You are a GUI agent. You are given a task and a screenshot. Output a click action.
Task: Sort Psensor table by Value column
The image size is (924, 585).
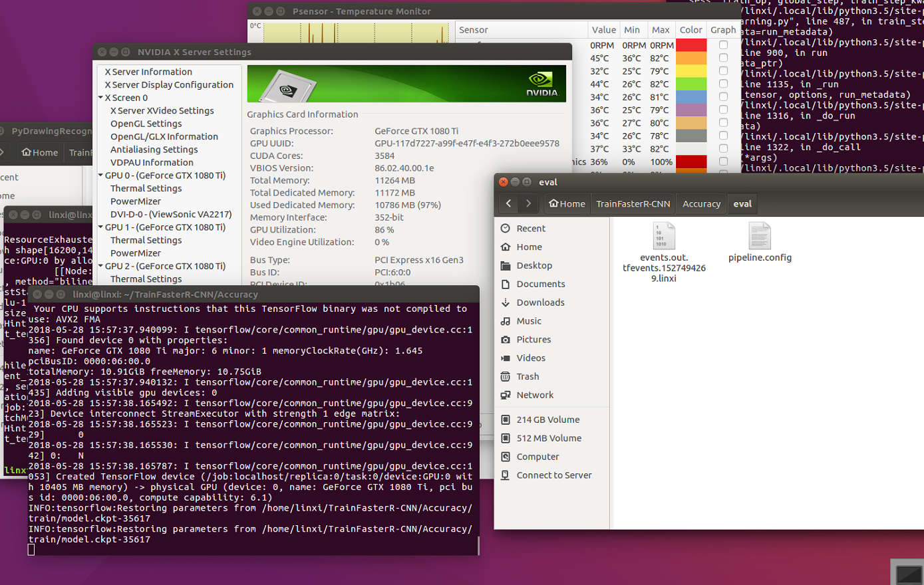point(603,30)
